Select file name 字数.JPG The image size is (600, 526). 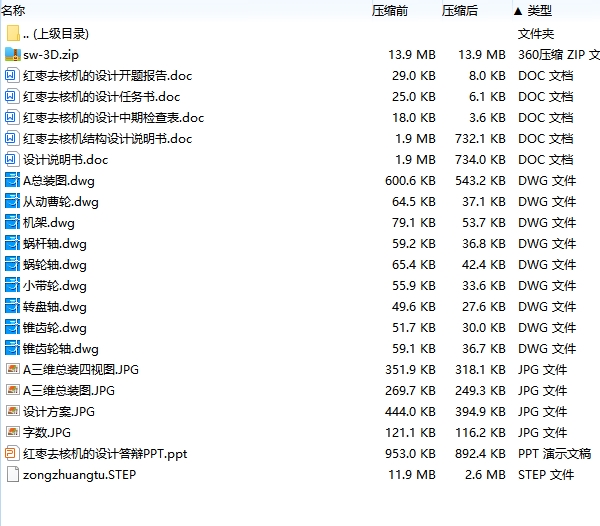tap(47, 433)
